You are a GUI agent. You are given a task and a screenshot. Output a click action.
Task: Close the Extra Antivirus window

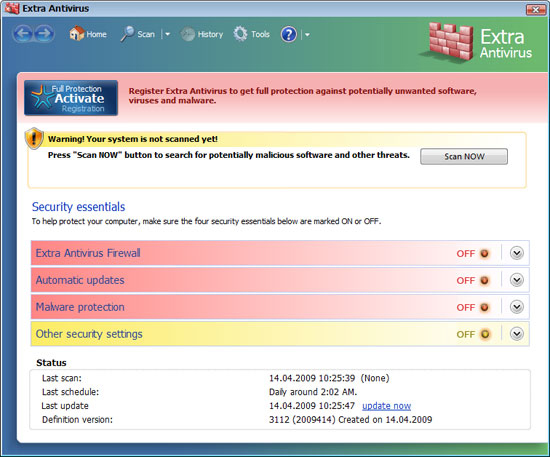[536, 9]
